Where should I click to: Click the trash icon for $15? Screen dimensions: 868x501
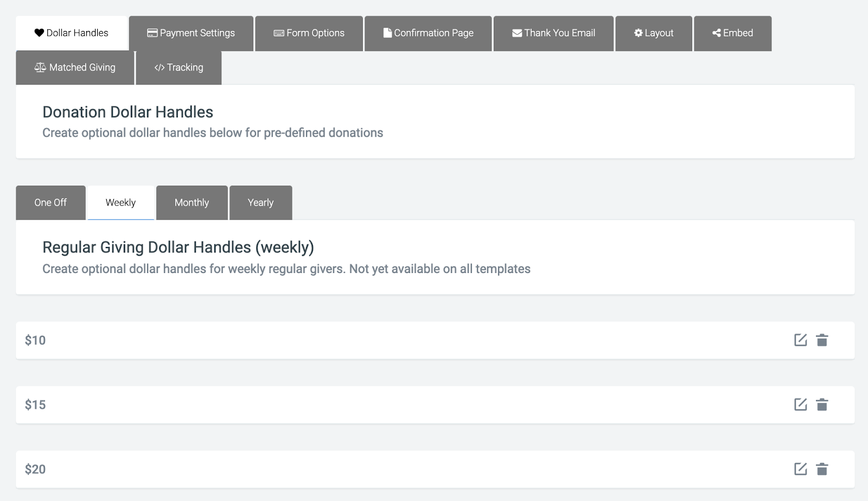click(822, 404)
